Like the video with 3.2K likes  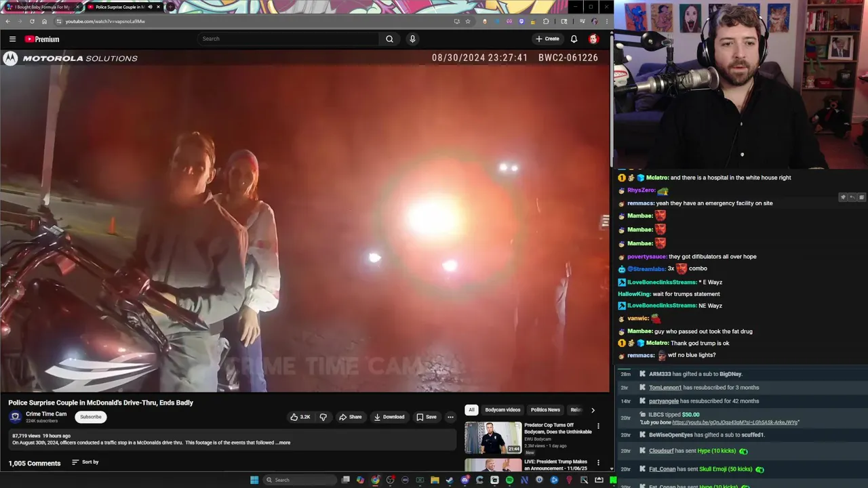(x=300, y=417)
